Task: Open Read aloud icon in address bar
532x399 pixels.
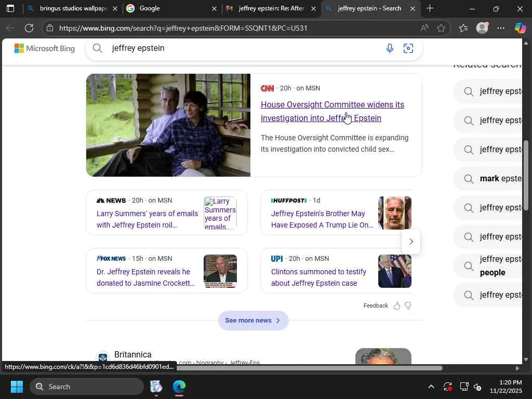Action: (424, 28)
